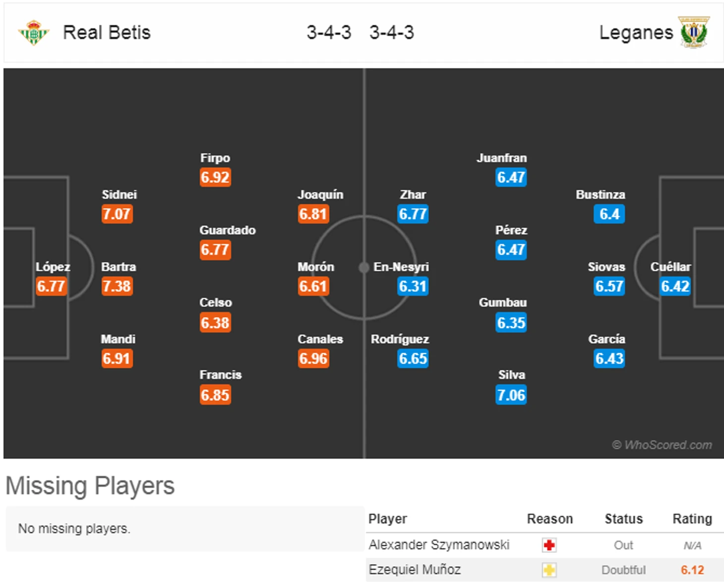Click Ezequiel Muñoz's 6.12 rating

coord(692,570)
